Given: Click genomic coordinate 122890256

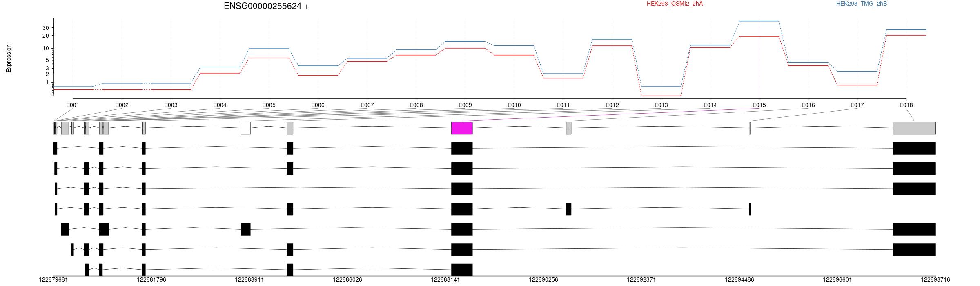Looking at the screenshot, I should coord(543,280).
